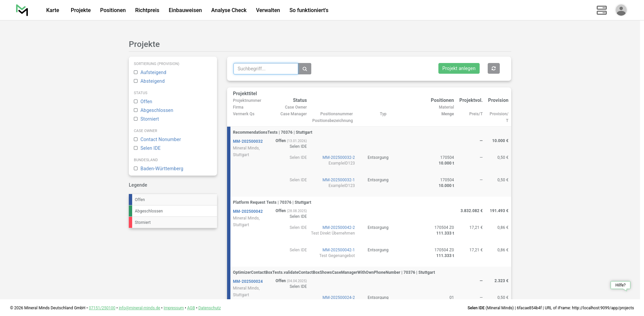Viewport: 644px width, 316px height.
Task: Click the magnifier search button
Action: click(x=305, y=69)
